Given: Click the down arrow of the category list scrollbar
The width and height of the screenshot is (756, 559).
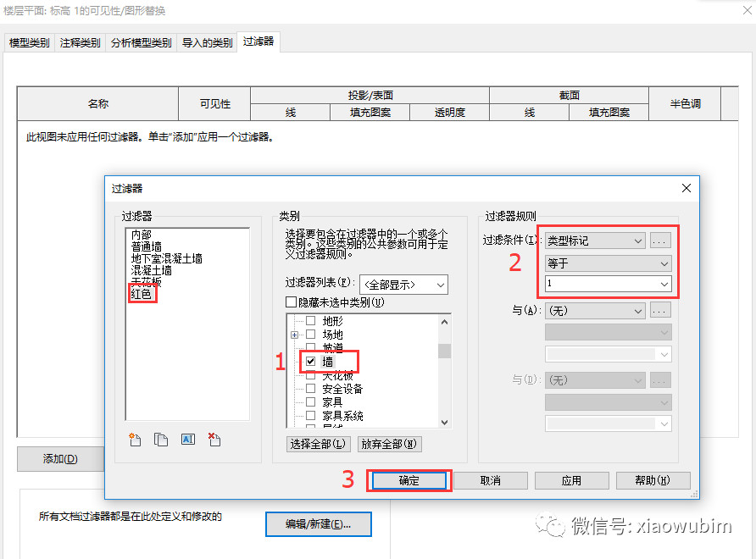Looking at the screenshot, I should coord(445,422).
